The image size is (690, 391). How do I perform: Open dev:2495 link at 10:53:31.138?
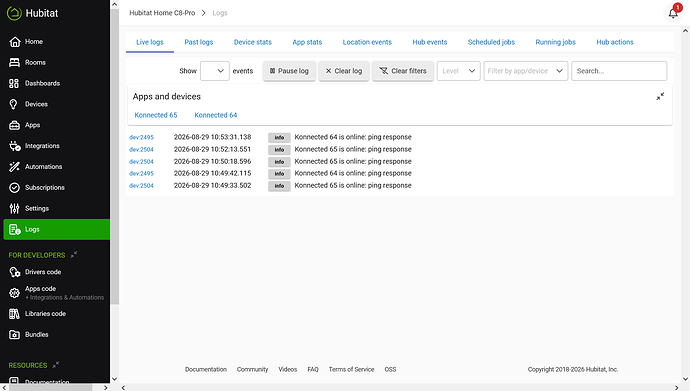click(x=141, y=137)
